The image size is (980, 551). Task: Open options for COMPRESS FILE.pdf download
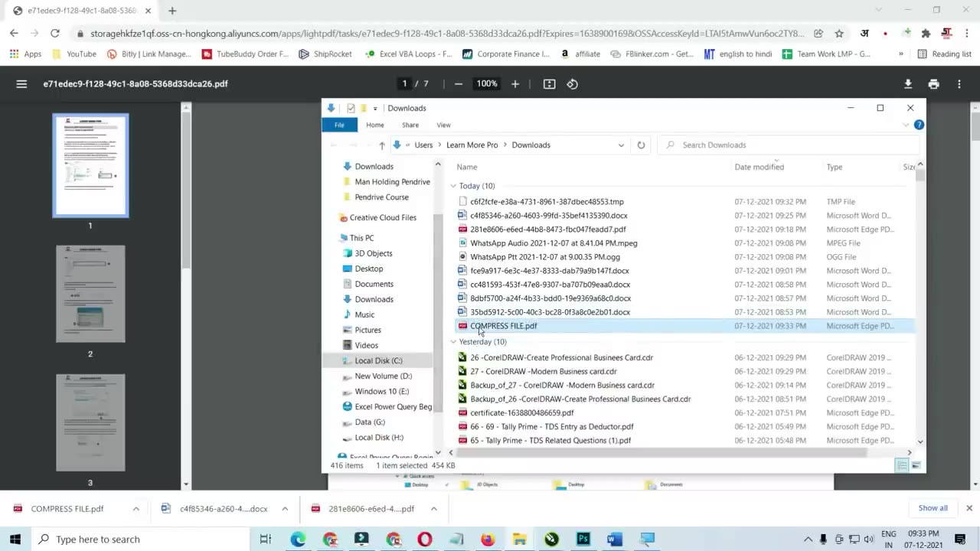136,508
